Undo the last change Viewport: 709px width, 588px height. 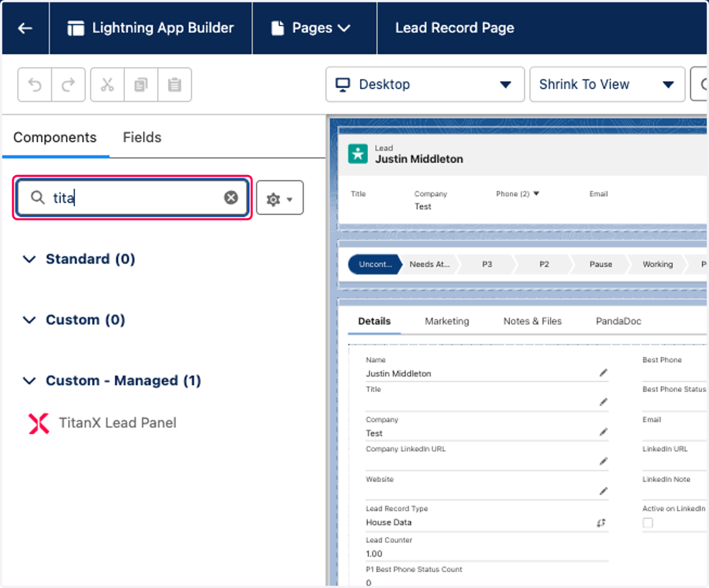[35, 85]
